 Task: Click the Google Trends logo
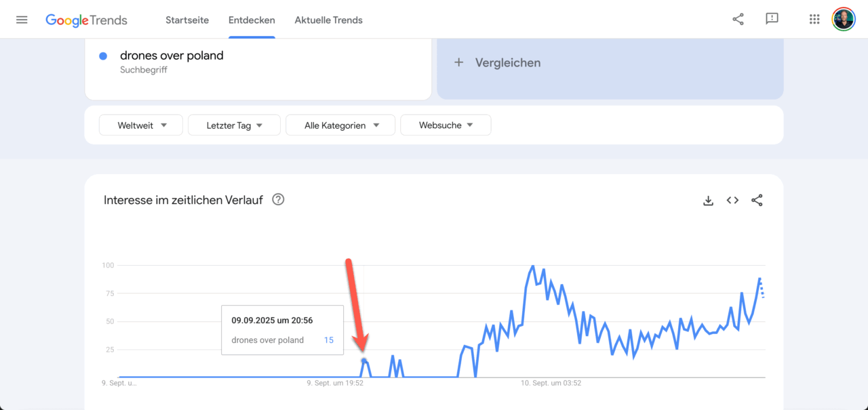point(86,20)
